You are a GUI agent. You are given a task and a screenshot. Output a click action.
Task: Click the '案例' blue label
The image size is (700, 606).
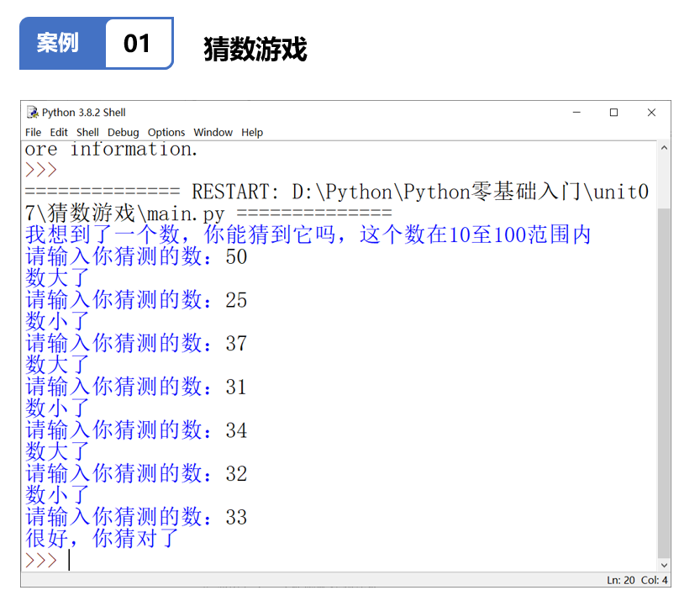tap(58, 44)
